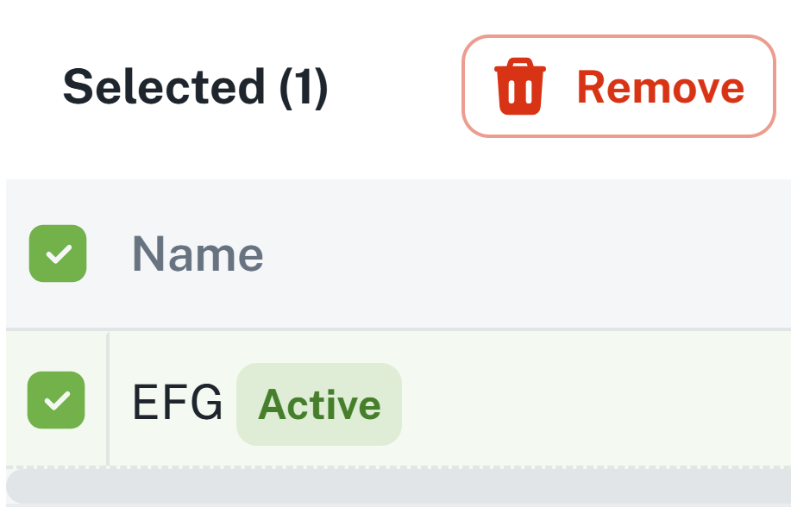Click the EFG name text
The image size is (791, 532).
pos(177,404)
